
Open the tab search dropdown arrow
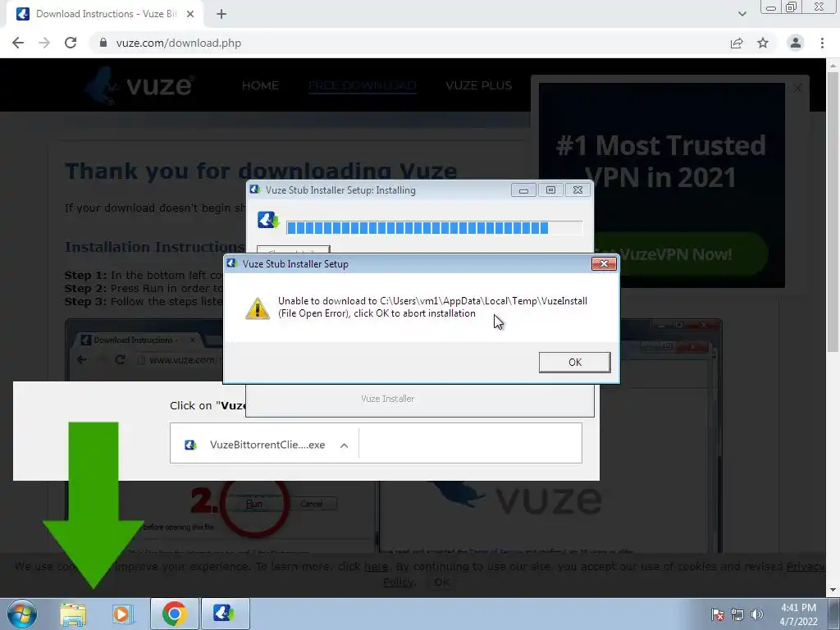pos(742,14)
